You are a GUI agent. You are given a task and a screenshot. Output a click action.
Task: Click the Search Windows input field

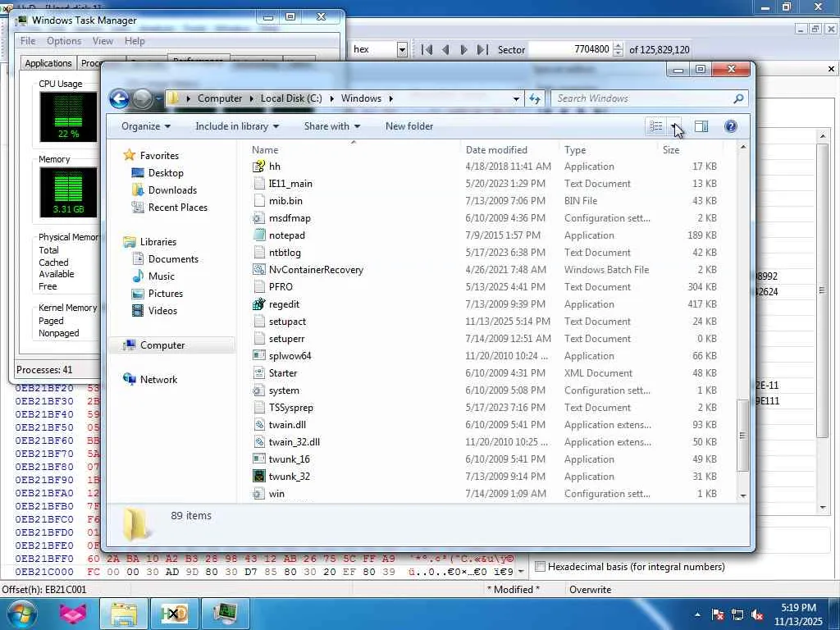(x=641, y=98)
